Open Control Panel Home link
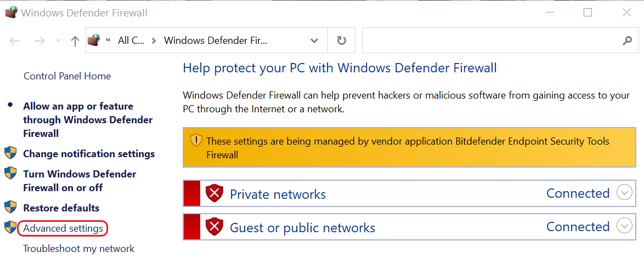644x264 pixels. pos(67,76)
